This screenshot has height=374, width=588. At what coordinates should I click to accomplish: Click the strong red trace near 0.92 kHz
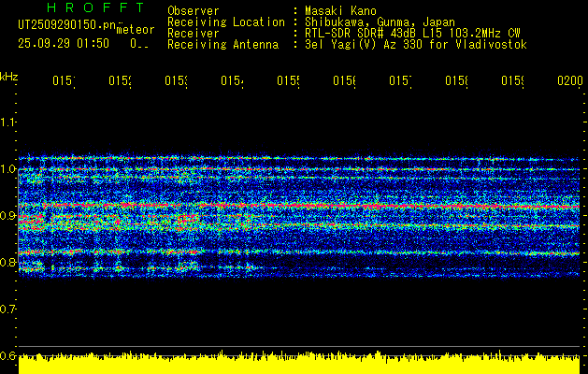click(299, 206)
